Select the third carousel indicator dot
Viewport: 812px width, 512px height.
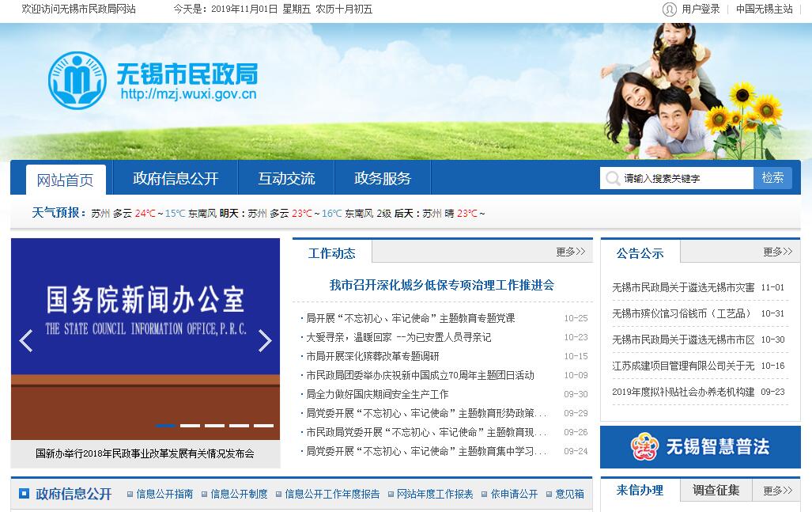[x=214, y=426]
